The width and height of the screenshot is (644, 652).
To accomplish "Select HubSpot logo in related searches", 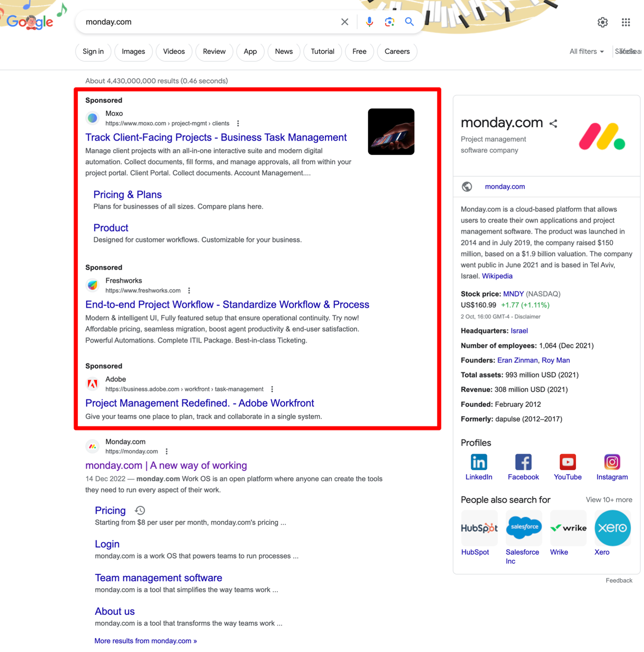I will pos(479,528).
